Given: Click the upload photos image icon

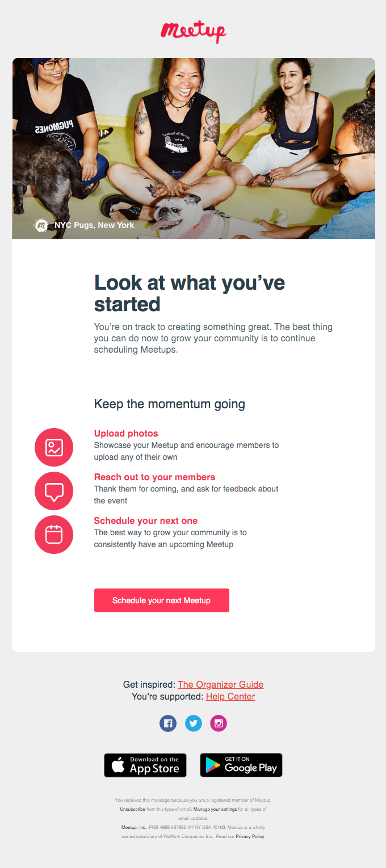Looking at the screenshot, I should pyautogui.click(x=54, y=447).
